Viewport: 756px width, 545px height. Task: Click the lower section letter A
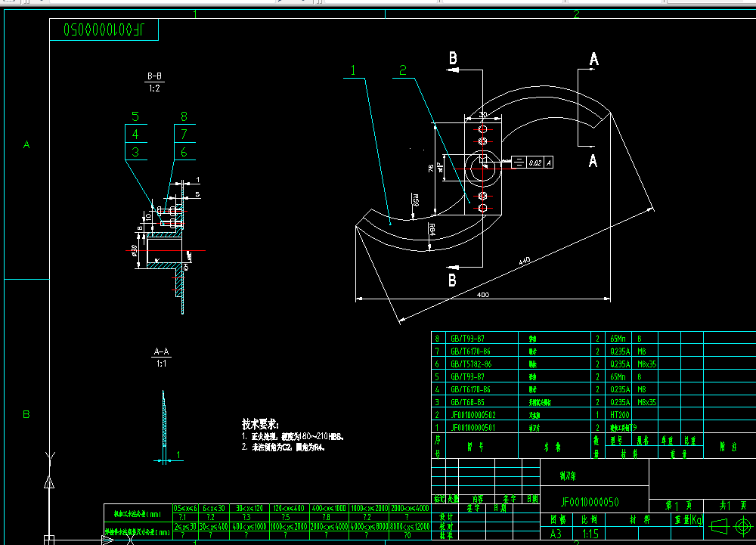click(593, 160)
